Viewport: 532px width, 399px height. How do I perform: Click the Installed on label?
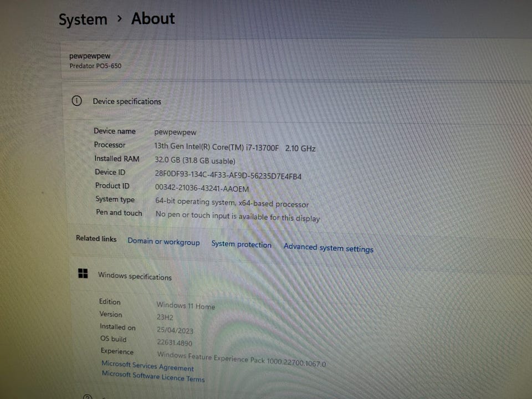[x=117, y=327]
